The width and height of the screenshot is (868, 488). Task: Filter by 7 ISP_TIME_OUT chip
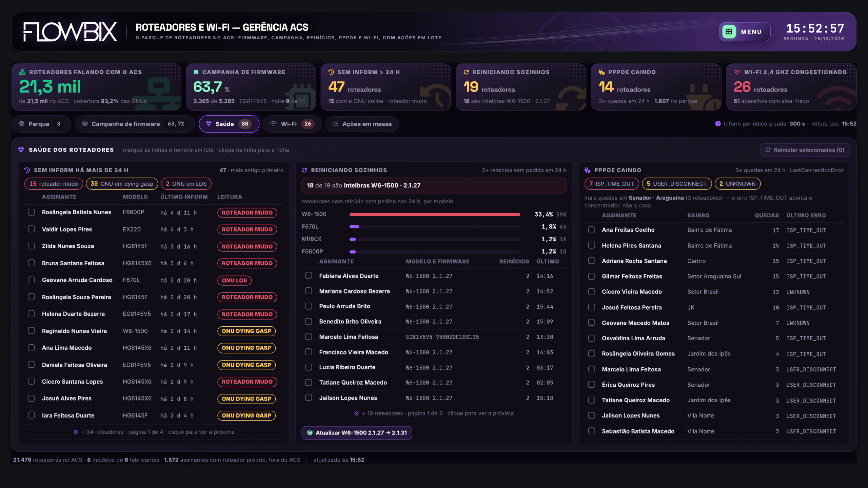[612, 184]
